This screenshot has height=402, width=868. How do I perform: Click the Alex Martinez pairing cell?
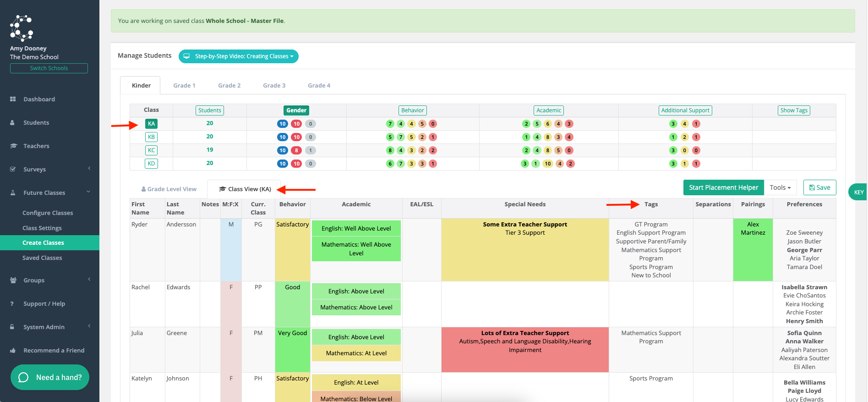[753, 250]
